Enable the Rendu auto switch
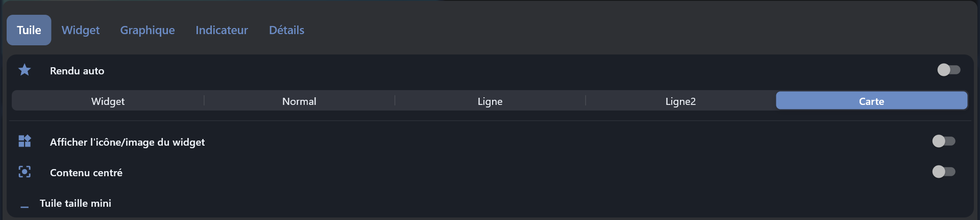 point(948,70)
